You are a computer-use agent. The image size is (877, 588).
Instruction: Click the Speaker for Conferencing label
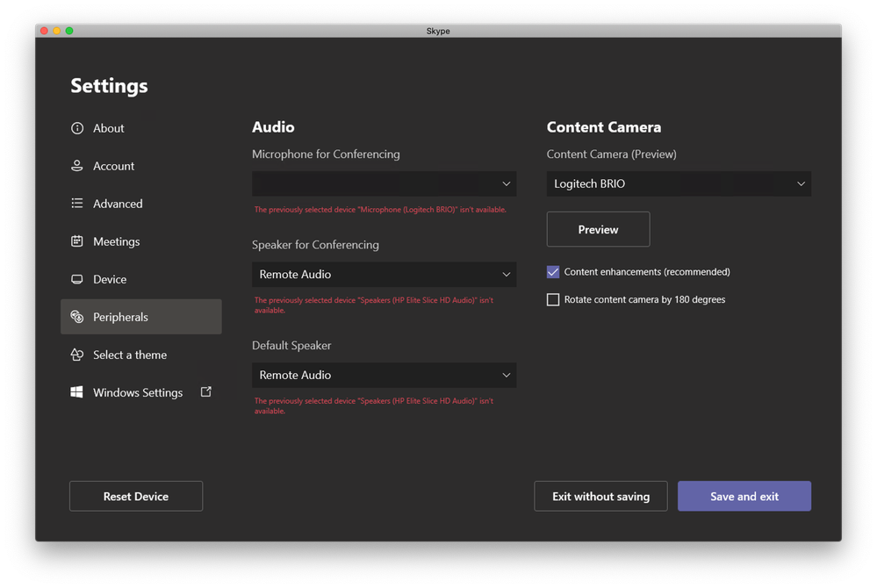[315, 245]
